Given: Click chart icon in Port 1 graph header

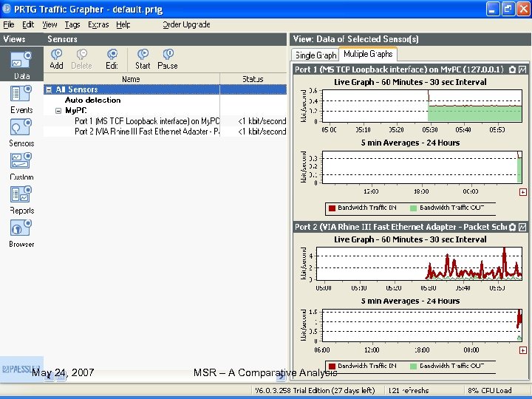Looking at the screenshot, I should 522,69.
